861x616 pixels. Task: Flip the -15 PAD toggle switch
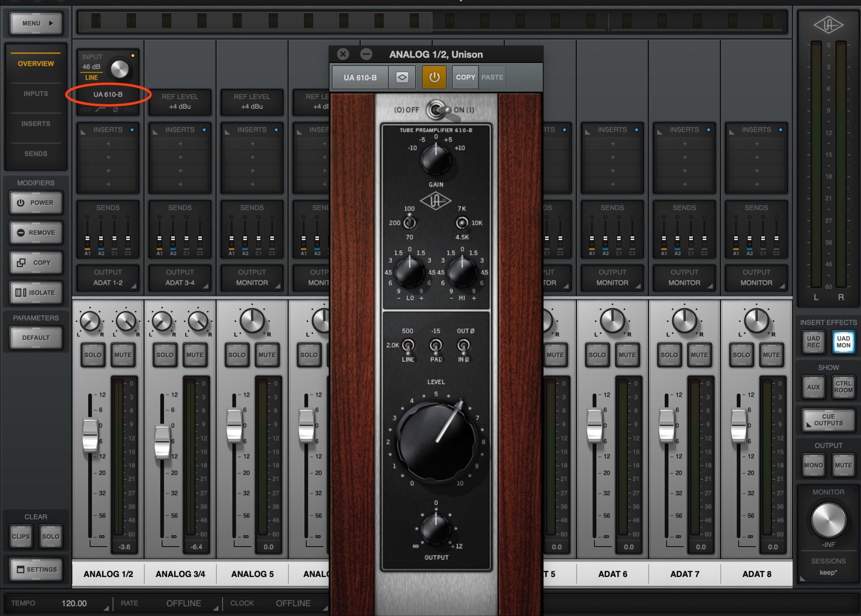tap(436, 345)
